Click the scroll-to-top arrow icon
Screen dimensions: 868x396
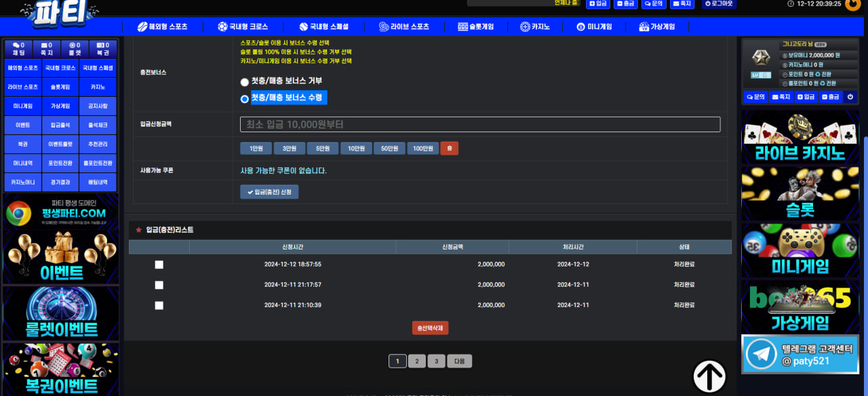coord(709,376)
